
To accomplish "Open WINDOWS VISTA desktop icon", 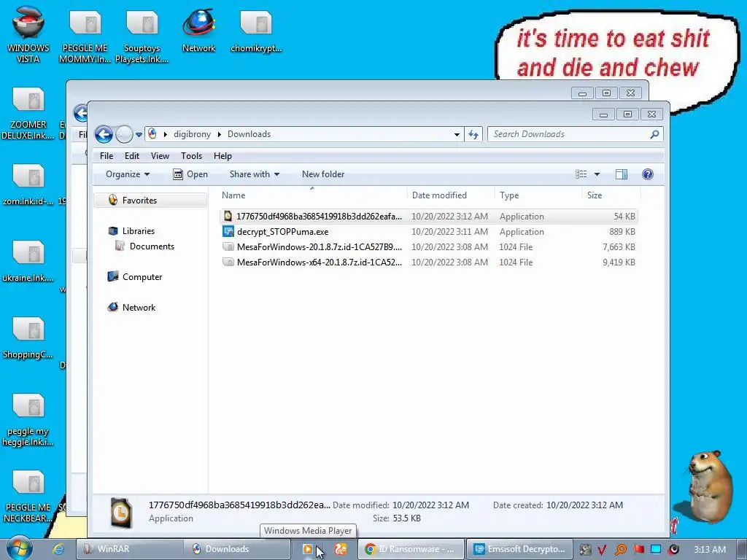I will tap(28, 34).
